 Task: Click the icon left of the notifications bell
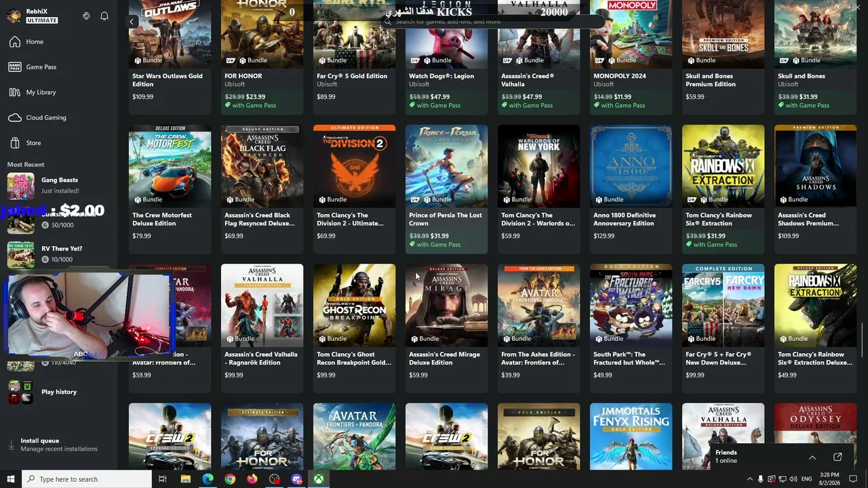86,16
